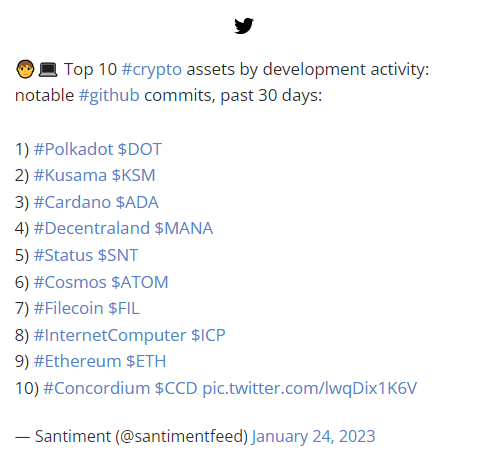The image size is (480, 462).
Task: Open the $MANA cashtag
Action: [x=184, y=228]
